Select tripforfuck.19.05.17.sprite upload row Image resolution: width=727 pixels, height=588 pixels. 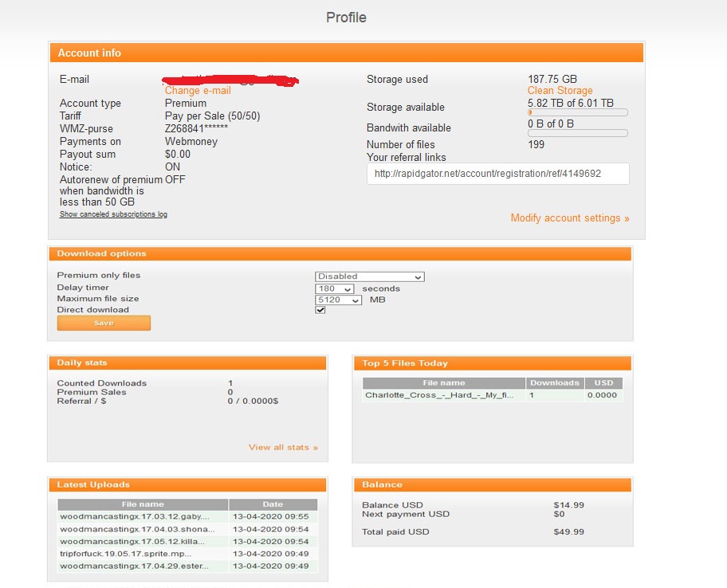pyautogui.click(x=188, y=554)
